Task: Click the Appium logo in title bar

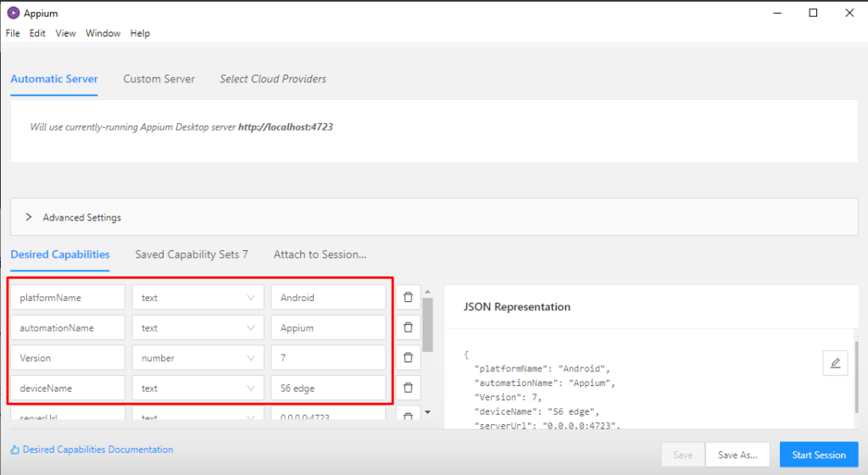Action: click(14, 13)
